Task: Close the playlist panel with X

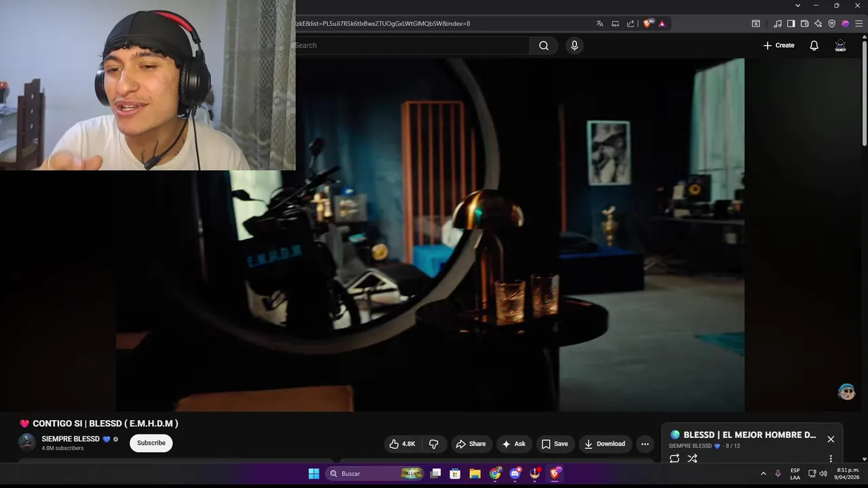Action: tap(831, 439)
